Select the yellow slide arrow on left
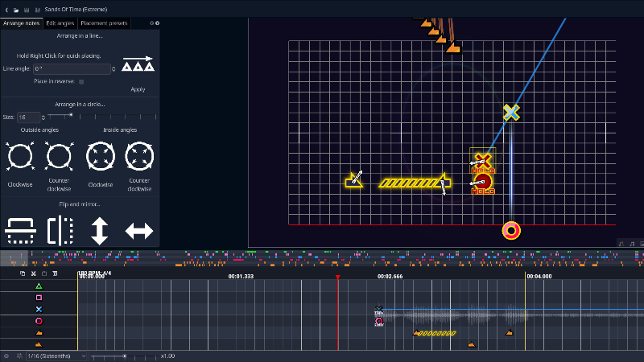This screenshot has width=644, height=362. point(354,180)
